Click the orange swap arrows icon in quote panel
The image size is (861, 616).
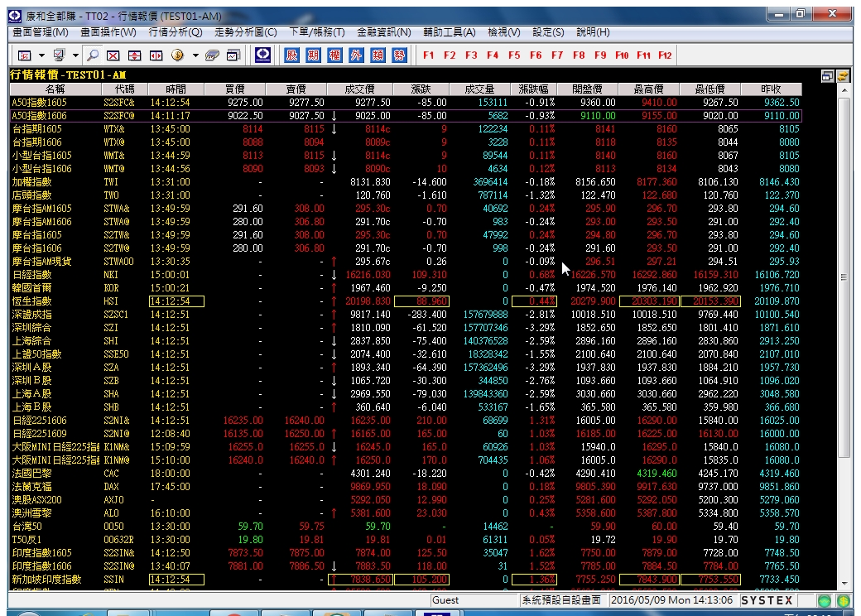coord(843,76)
